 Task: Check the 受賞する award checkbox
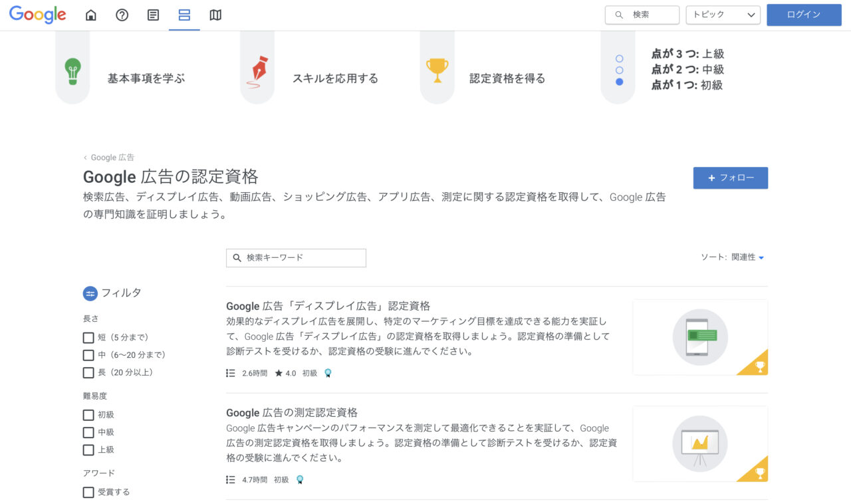[x=88, y=492]
